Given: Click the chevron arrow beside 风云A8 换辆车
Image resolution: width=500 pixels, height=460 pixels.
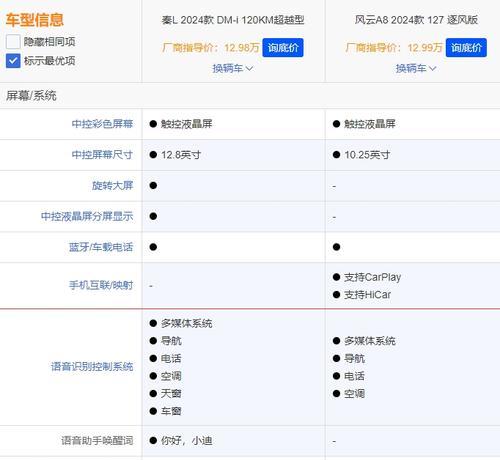Looking at the screenshot, I should click(x=433, y=69).
